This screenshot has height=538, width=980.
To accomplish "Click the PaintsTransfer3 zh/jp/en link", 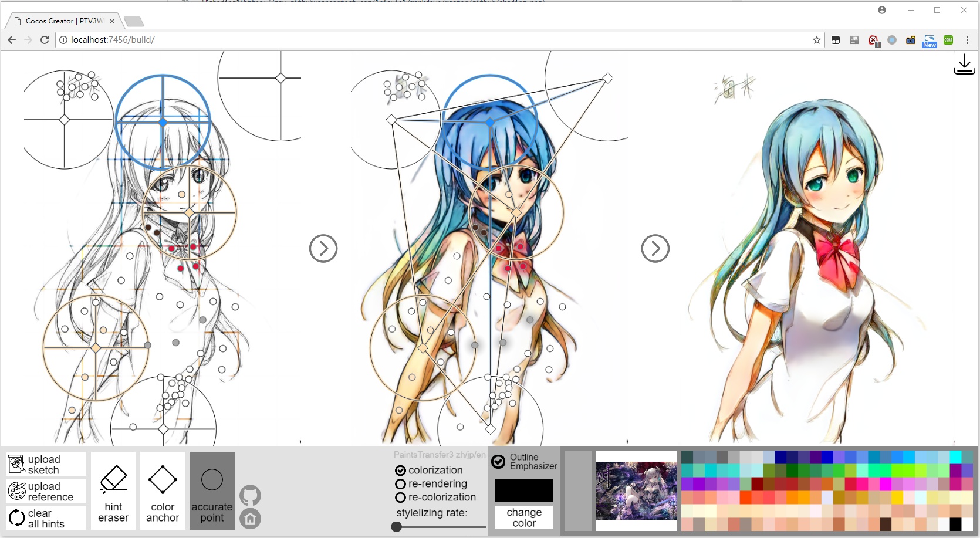I will click(x=439, y=455).
